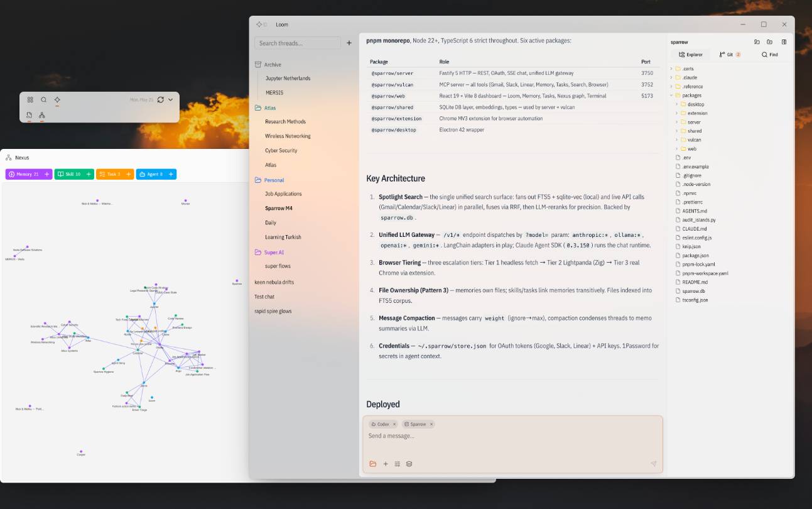This screenshot has height=509, width=812.
Task: Switch to the Explorer tab
Action: [690, 55]
